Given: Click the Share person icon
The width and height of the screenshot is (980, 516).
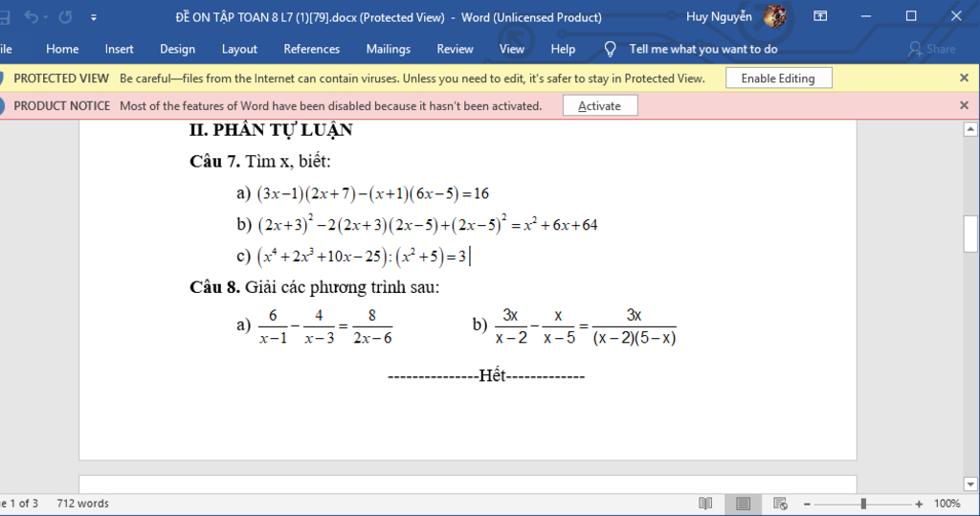Looking at the screenshot, I should 915,49.
